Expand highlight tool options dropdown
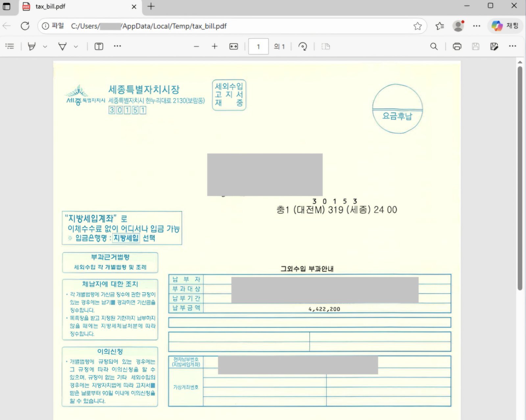The height and width of the screenshot is (420, 526). [45, 47]
